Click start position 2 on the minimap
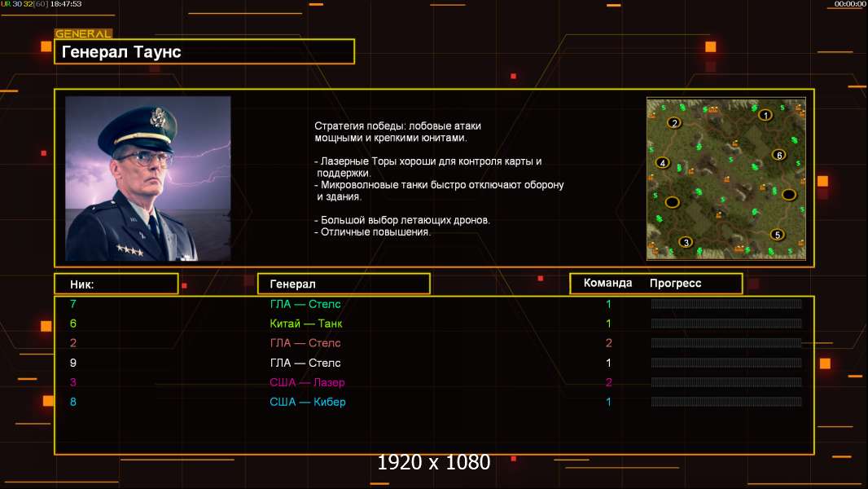868x489 pixels. (673, 123)
